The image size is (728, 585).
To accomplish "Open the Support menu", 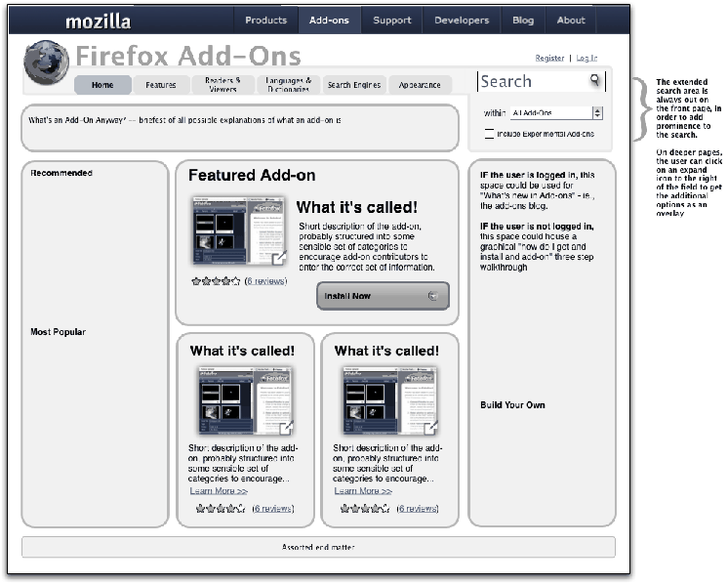I will tap(392, 20).
